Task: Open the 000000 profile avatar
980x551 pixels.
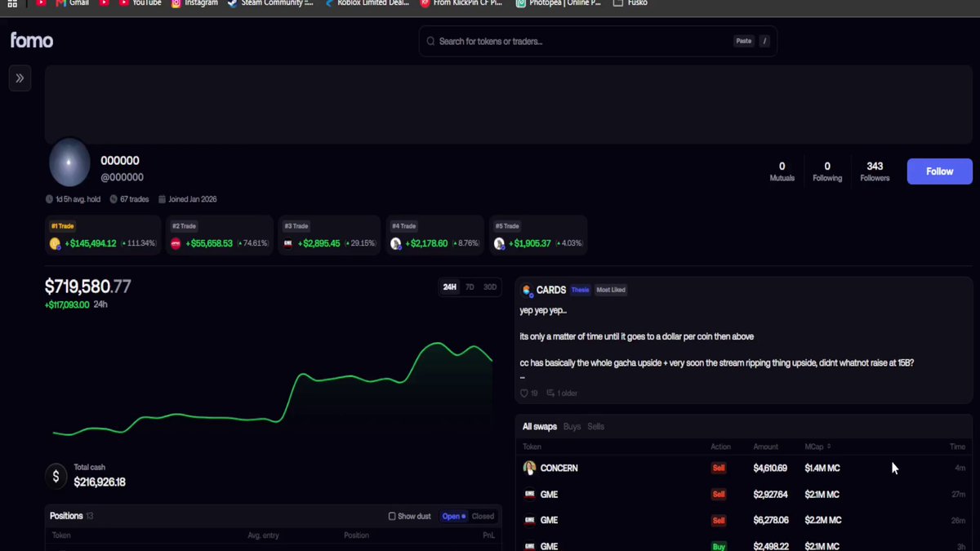Action: pos(69,162)
